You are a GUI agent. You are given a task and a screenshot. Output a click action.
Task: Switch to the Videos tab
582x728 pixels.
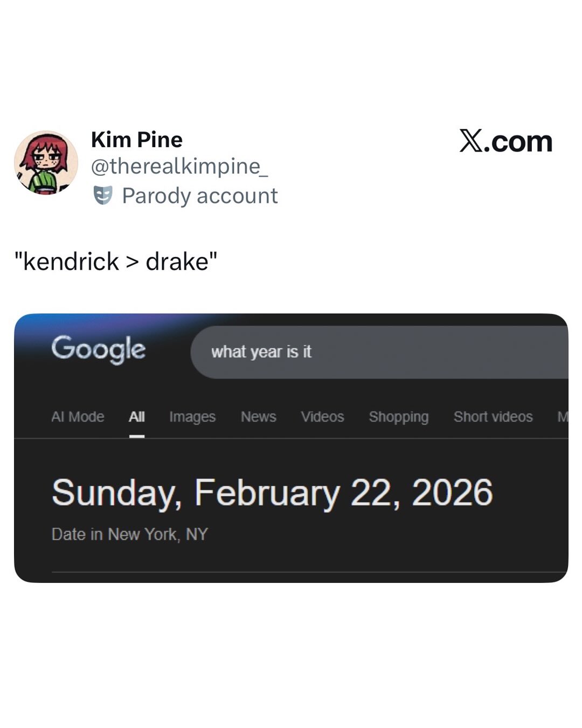point(322,417)
